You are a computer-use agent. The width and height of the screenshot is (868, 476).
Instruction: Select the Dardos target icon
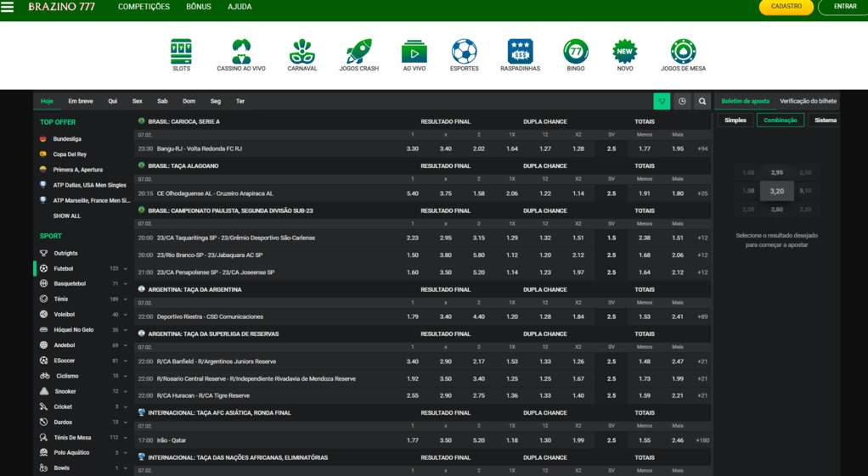pyautogui.click(x=43, y=422)
